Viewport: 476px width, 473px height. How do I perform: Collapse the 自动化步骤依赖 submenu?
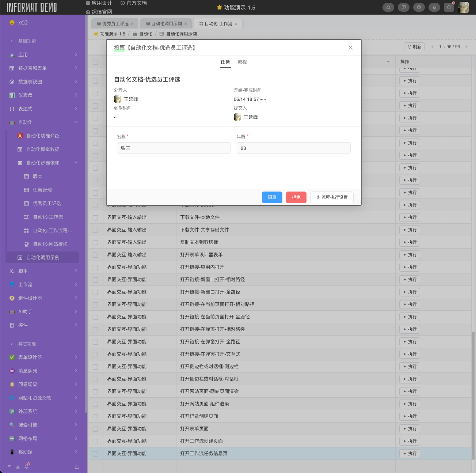click(x=76, y=163)
